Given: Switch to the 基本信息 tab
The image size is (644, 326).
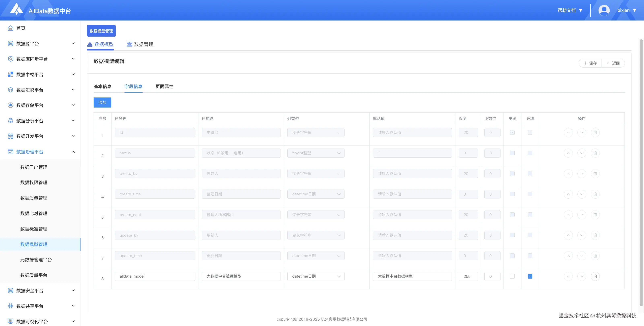Looking at the screenshot, I should coord(102,86).
